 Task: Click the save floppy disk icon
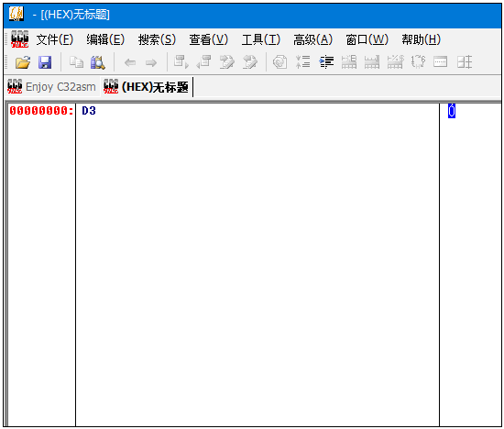tap(45, 62)
